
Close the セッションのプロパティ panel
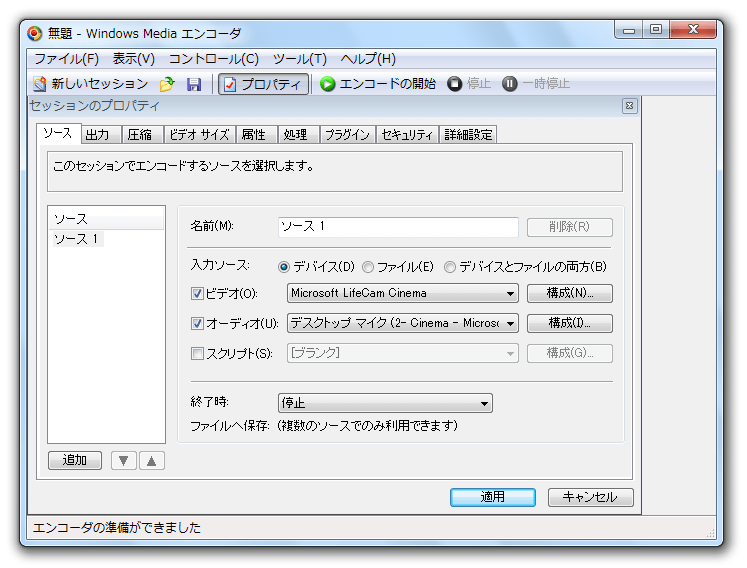(x=629, y=106)
